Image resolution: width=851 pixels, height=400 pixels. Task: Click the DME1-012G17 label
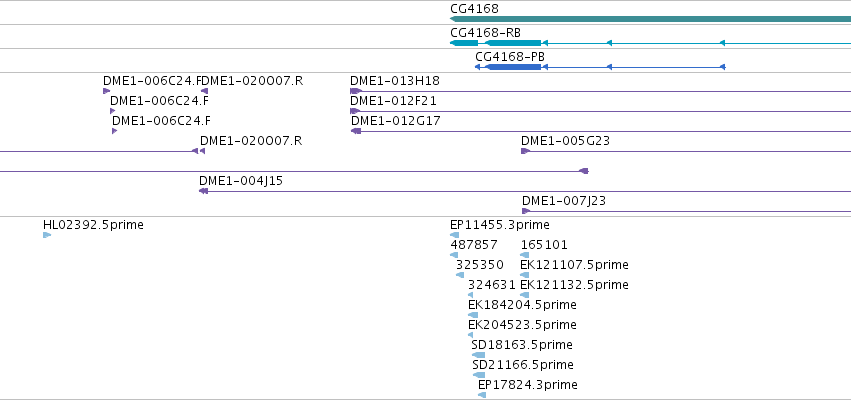pyautogui.click(x=396, y=121)
